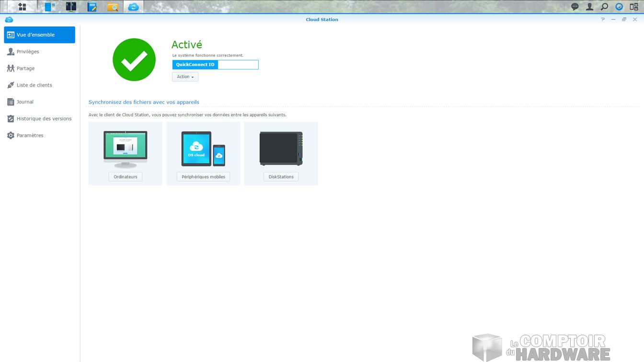Image resolution: width=644 pixels, height=362 pixels.
Task: Open the Control Panel taskbar icon
Action: [50, 7]
